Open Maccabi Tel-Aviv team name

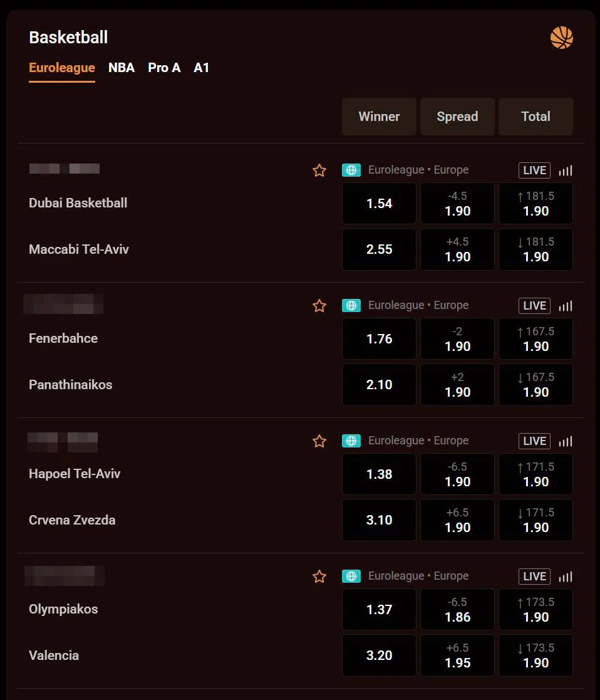point(79,249)
